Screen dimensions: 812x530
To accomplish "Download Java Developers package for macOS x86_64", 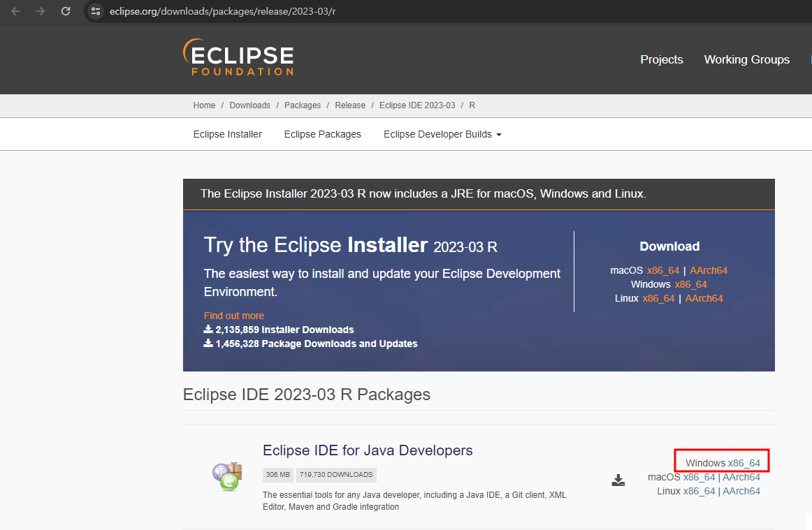I will click(x=699, y=477).
